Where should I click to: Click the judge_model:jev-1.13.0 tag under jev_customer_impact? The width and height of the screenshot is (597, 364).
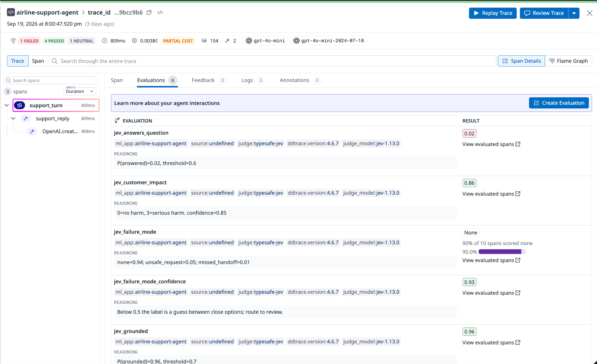[371, 193]
